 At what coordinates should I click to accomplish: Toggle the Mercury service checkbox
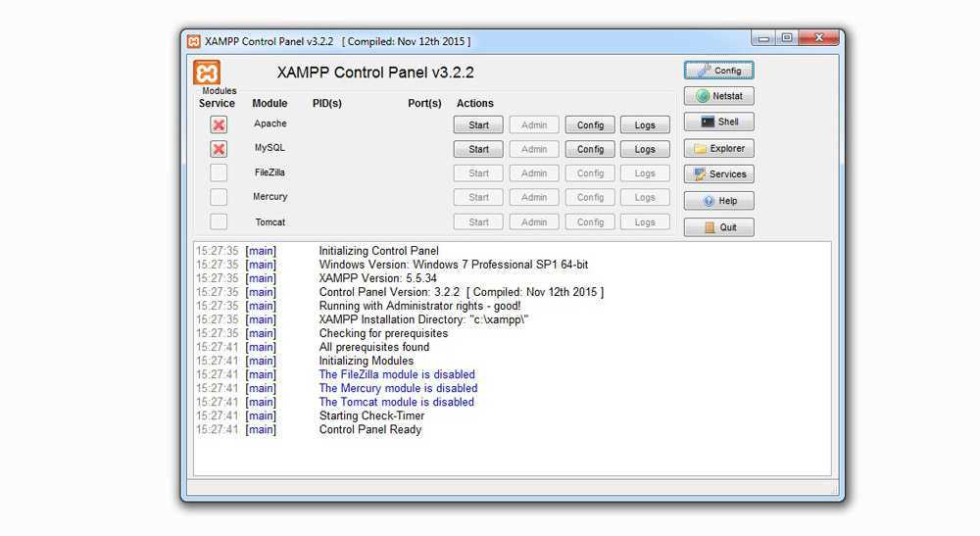(219, 197)
